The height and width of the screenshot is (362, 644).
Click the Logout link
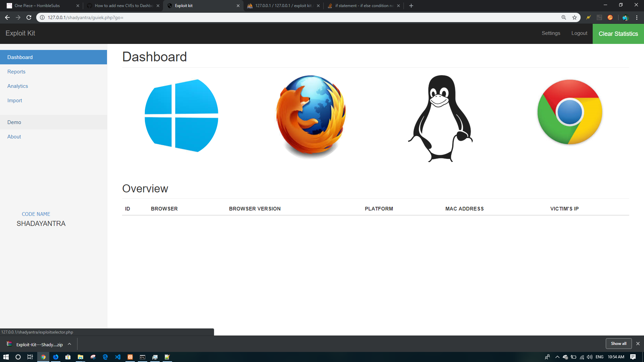click(x=579, y=33)
